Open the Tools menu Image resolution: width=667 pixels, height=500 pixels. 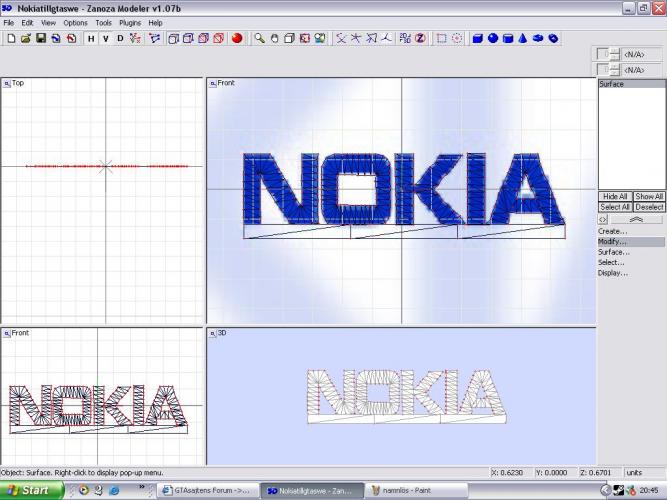tap(103, 22)
